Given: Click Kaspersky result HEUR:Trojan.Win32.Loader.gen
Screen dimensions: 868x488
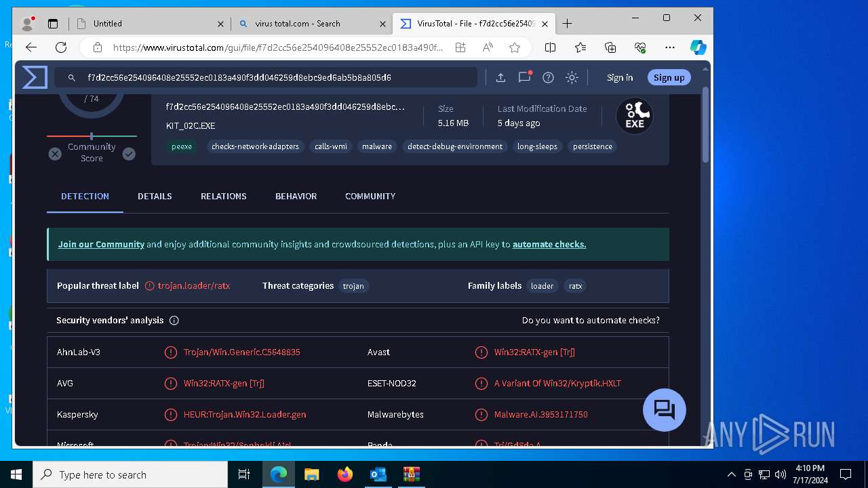Looking at the screenshot, I should pos(245,414).
